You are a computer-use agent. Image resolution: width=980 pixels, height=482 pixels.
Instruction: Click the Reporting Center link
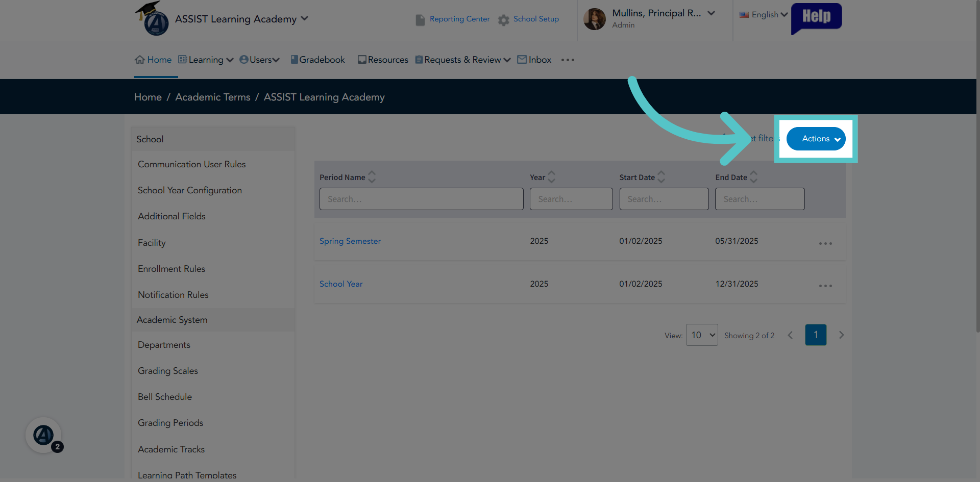coord(459,19)
